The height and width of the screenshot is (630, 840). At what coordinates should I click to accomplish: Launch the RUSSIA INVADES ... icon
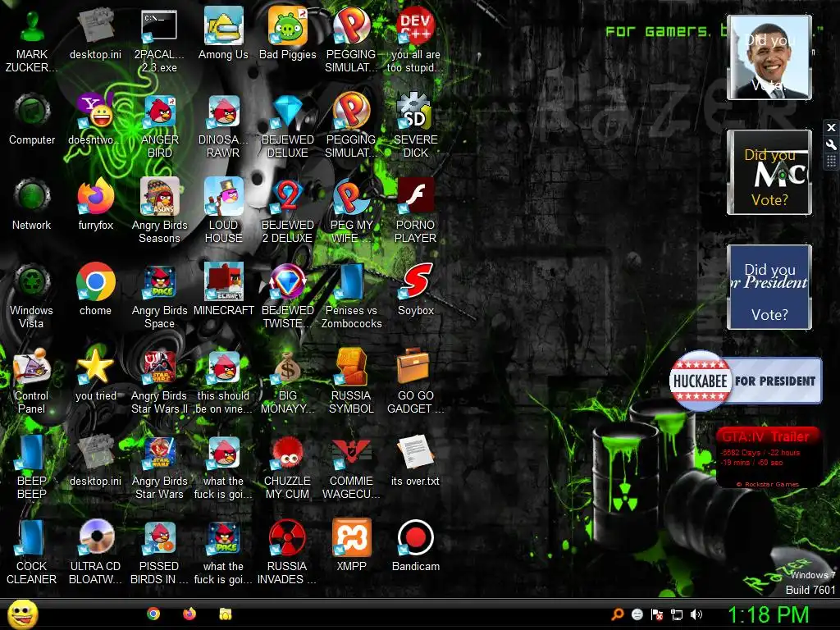point(288,551)
